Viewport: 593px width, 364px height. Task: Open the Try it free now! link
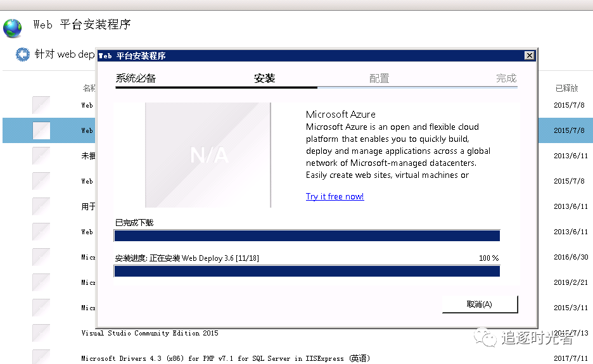(335, 196)
